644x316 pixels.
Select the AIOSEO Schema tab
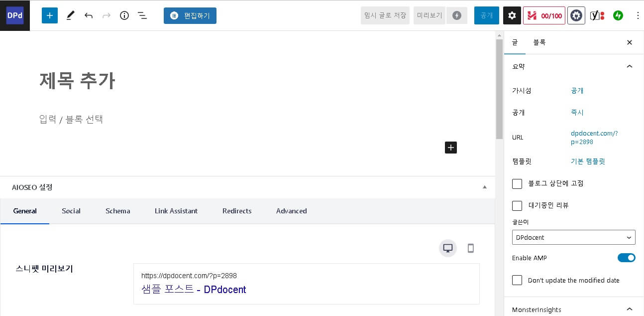(118, 211)
